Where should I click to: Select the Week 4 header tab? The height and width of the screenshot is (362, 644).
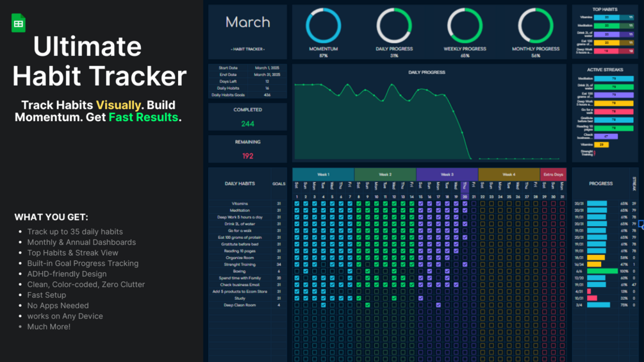pos(509,174)
